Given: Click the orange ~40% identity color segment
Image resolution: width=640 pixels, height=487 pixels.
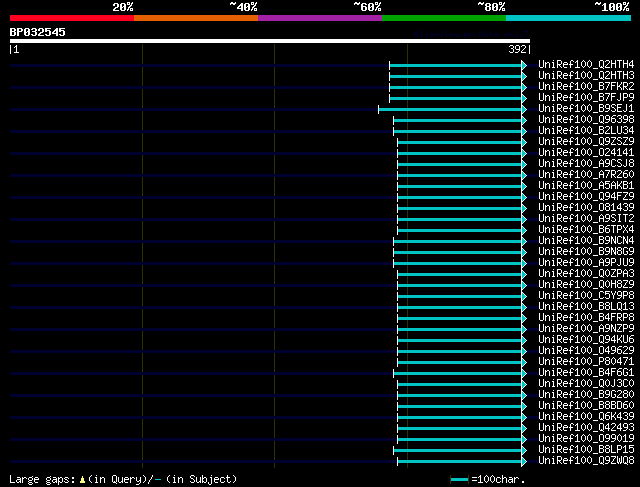Looking at the screenshot, I should (x=196, y=18).
